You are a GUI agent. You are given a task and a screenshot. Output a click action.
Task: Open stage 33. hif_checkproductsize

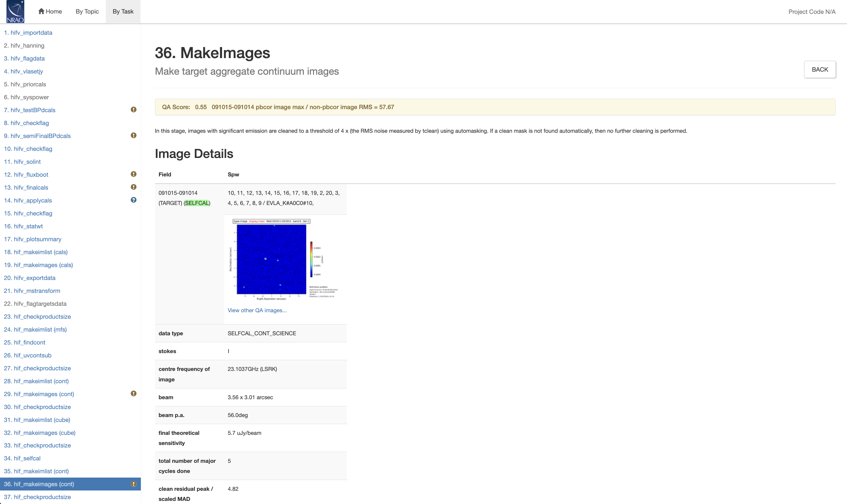[38, 445]
